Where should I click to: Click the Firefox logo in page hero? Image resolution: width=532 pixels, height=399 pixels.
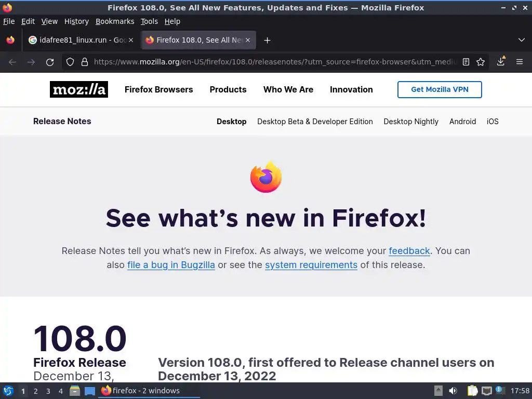(x=266, y=177)
